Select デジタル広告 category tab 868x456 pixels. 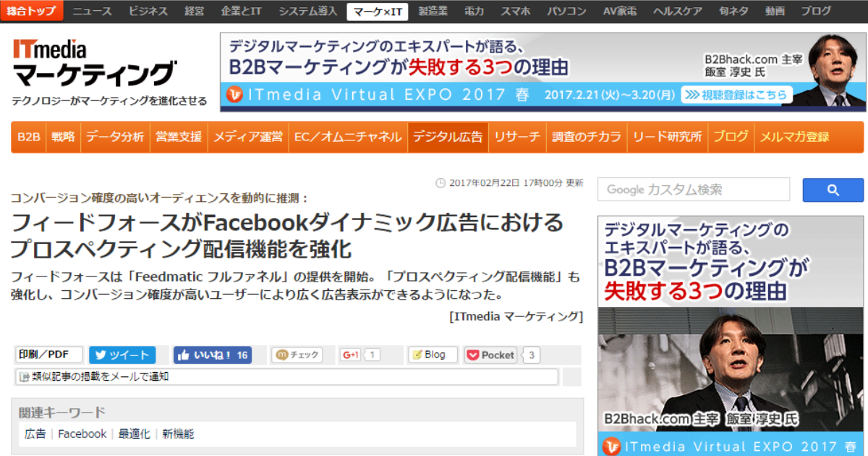[448, 137]
